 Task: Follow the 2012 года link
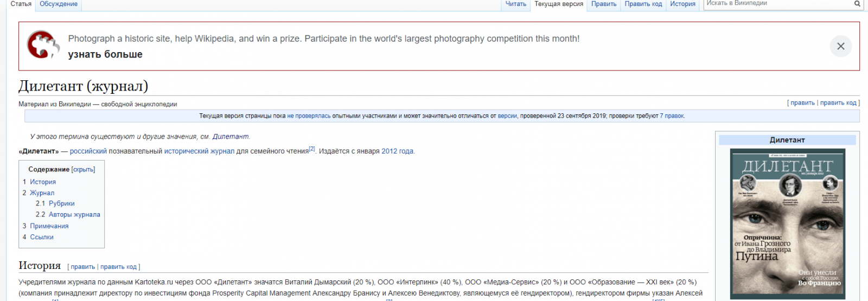point(398,151)
